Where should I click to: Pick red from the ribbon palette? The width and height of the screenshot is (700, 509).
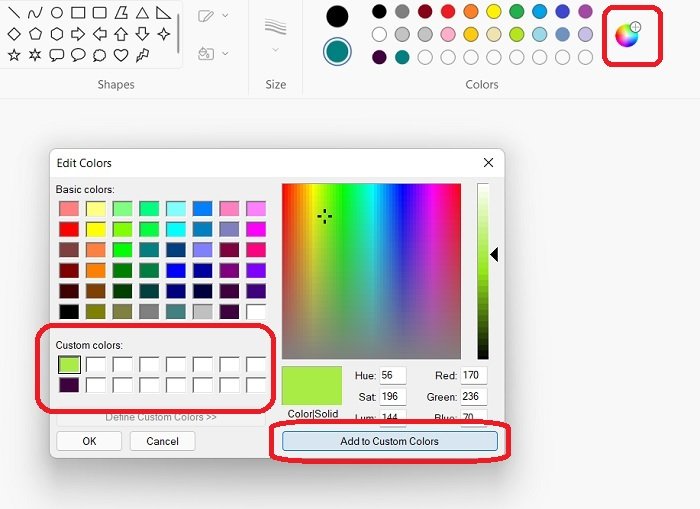coord(448,11)
